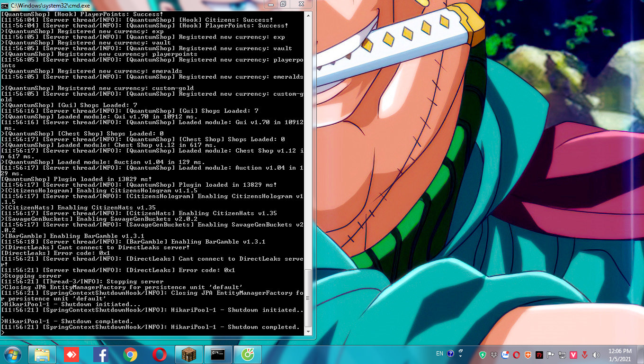The image size is (644, 364).
Task: Open the network connection tray icon
Action: tap(562, 355)
